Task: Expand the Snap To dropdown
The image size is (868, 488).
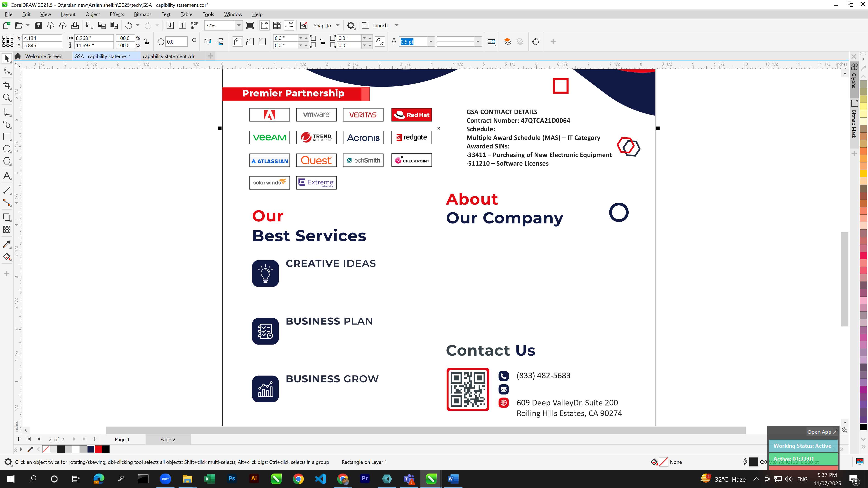Action: click(338, 25)
